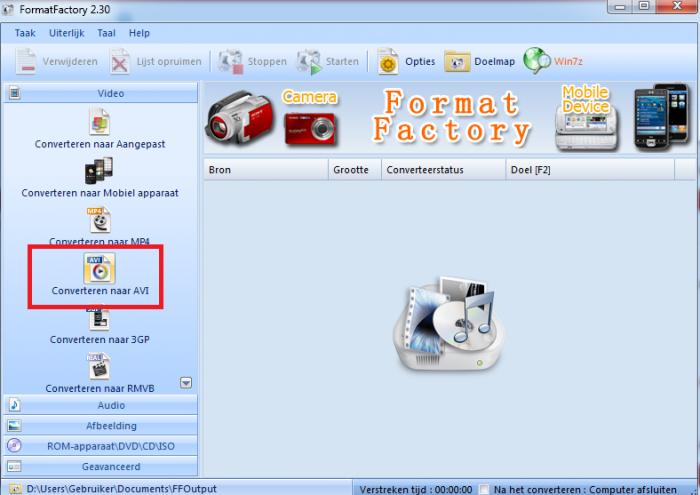This screenshot has height=495, width=700.
Task: Click the Converteren naar 3GP label
Action: (x=100, y=340)
